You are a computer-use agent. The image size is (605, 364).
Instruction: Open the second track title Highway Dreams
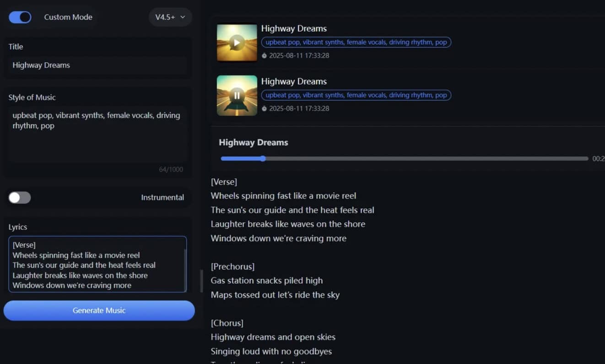(x=294, y=81)
